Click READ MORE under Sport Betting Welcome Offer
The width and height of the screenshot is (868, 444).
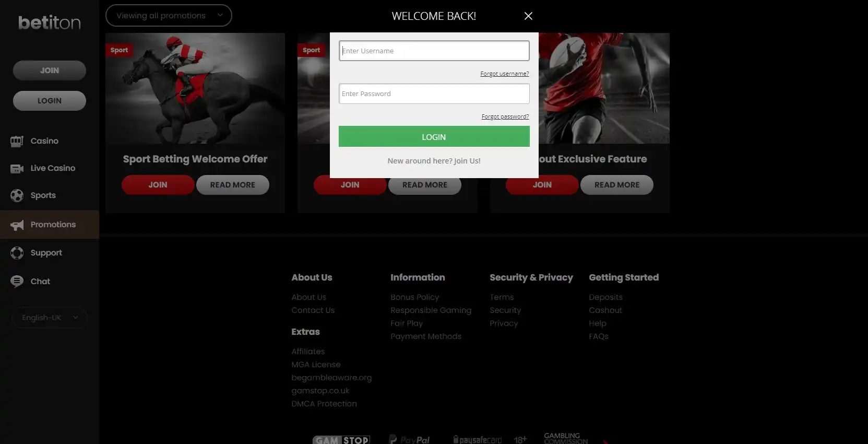(x=233, y=185)
